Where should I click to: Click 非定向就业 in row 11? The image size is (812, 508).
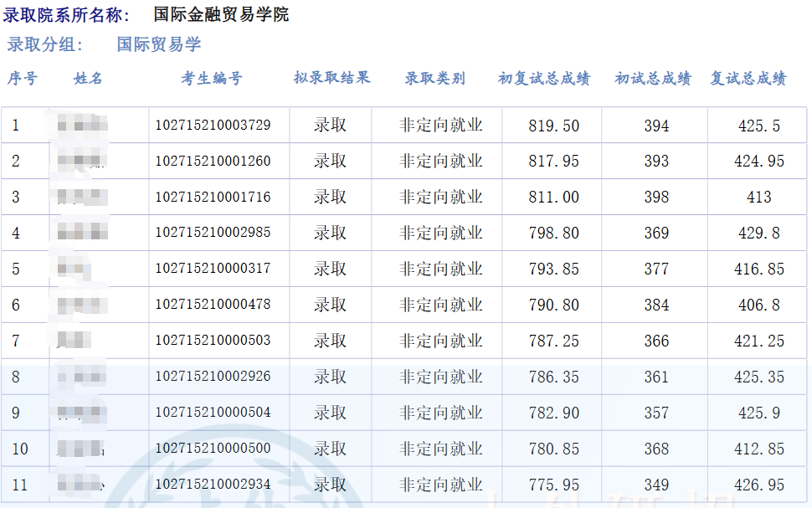(440, 485)
